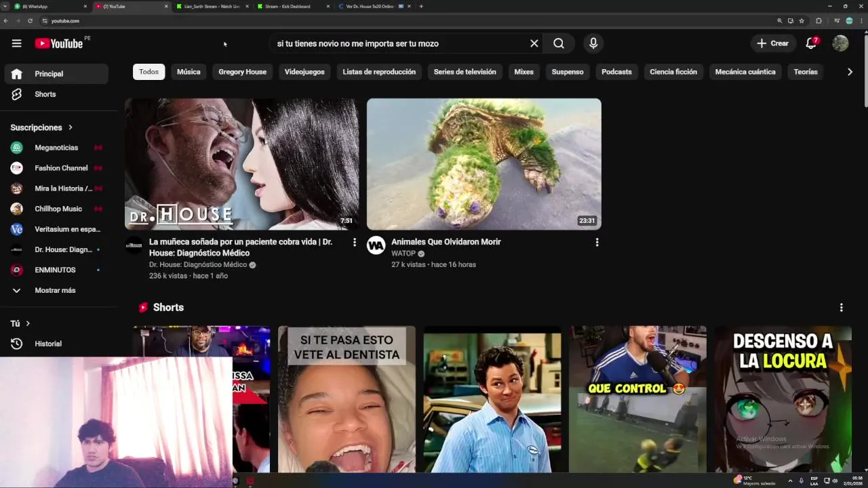Open options menu for Animales Que Olvidaron Morir
The width and height of the screenshot is (868, 488).
(x=597, y=242)
